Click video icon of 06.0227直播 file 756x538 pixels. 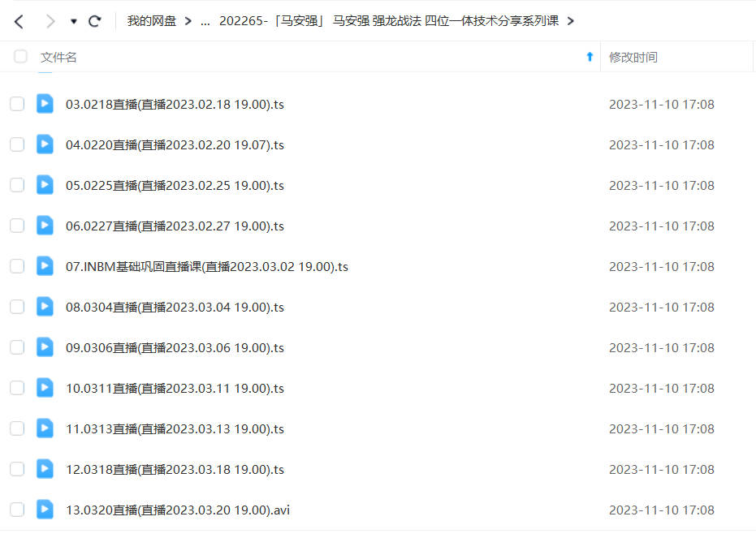pyautogui.click(x=45, y=225)
